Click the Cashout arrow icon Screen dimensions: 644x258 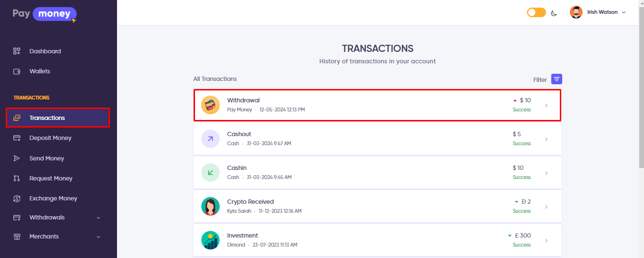(x=210, y=139)
